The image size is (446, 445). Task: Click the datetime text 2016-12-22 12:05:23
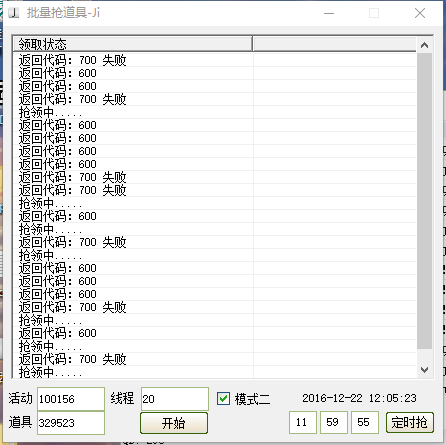359,398
